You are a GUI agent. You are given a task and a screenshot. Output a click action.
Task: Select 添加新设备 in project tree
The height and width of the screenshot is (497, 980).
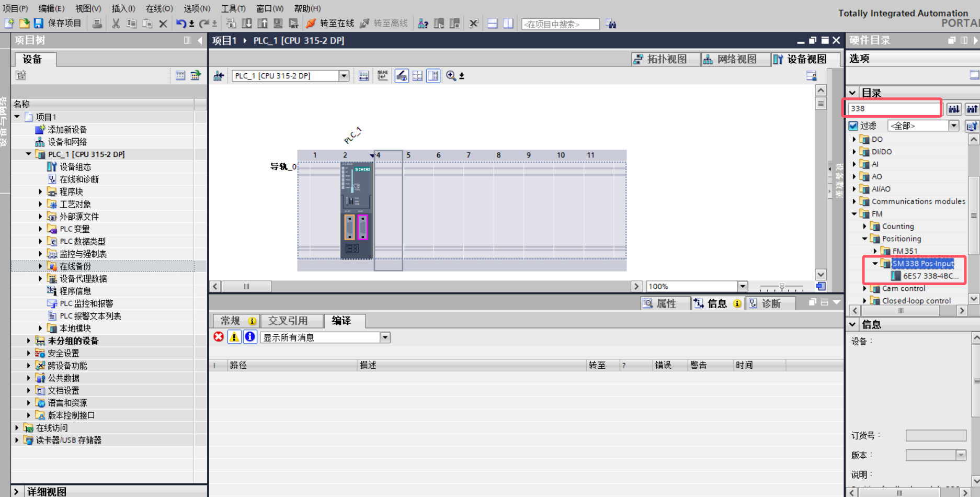pyautogui.click(x=67, y=129)
